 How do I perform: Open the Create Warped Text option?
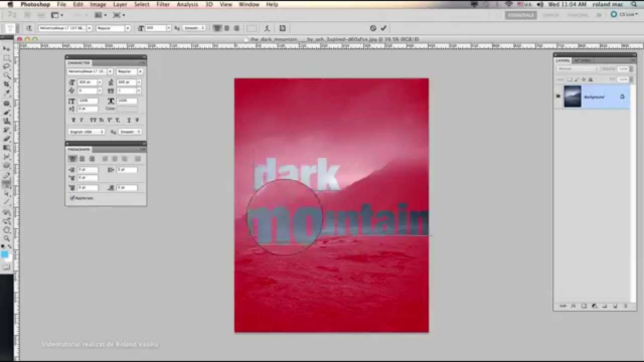pos(267,28)
